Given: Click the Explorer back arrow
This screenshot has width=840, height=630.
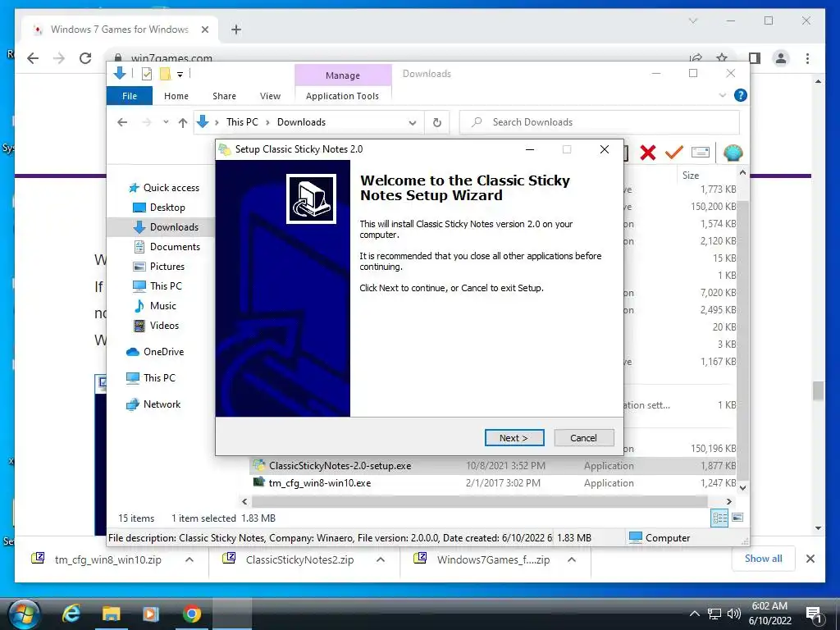Looking at the screenshot, I should tap(122, 122).
